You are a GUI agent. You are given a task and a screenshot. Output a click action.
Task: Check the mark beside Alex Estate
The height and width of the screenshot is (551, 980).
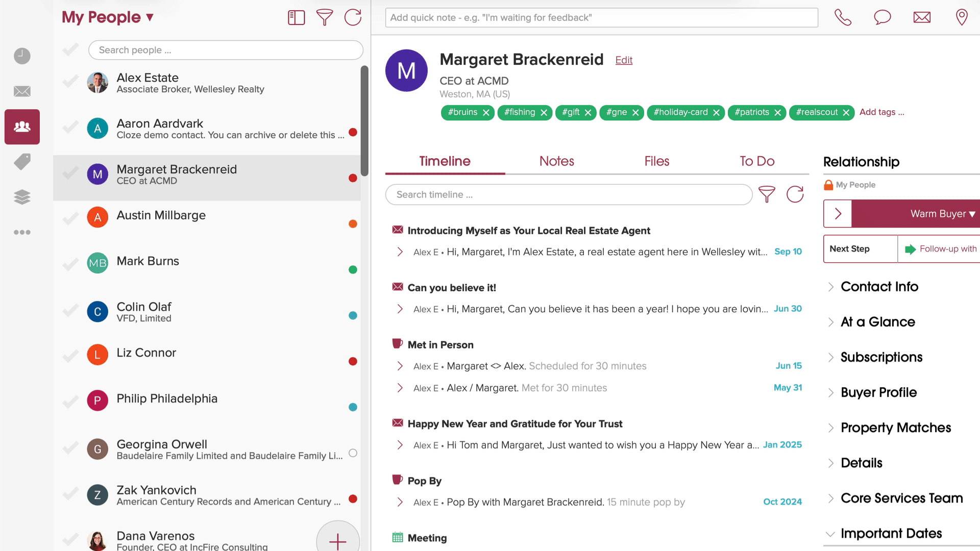pyautogui.click(x=70, y=82)
